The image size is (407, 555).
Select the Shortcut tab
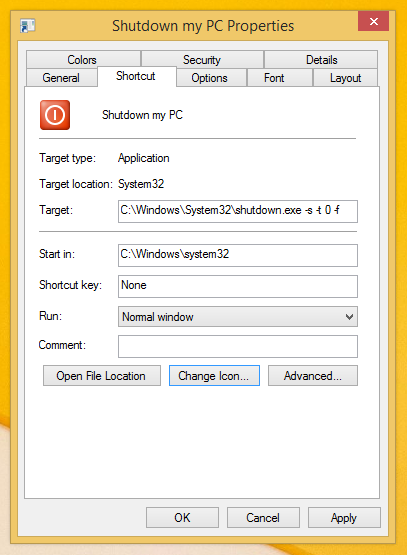coord(136,76)
